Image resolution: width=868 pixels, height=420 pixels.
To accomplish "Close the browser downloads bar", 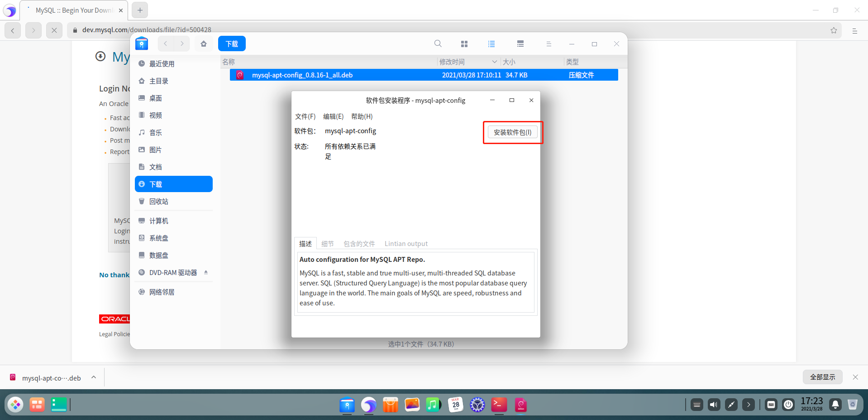I will pos(855,377).
